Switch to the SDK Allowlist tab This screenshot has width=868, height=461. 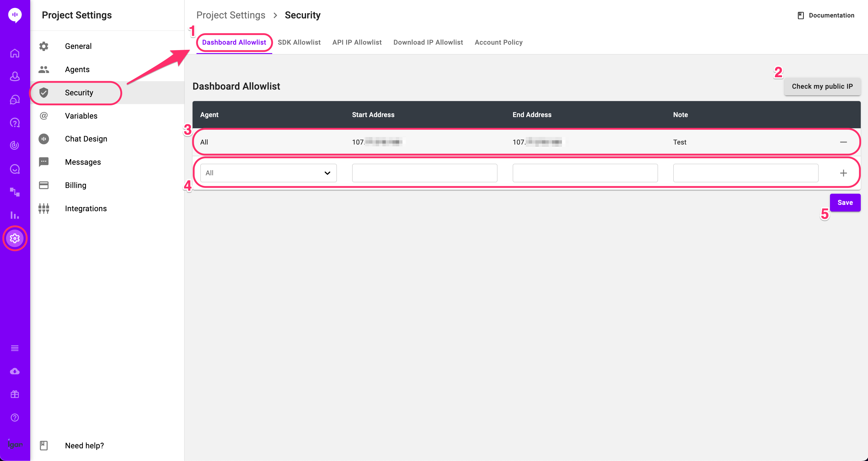(x=299, y=42)
